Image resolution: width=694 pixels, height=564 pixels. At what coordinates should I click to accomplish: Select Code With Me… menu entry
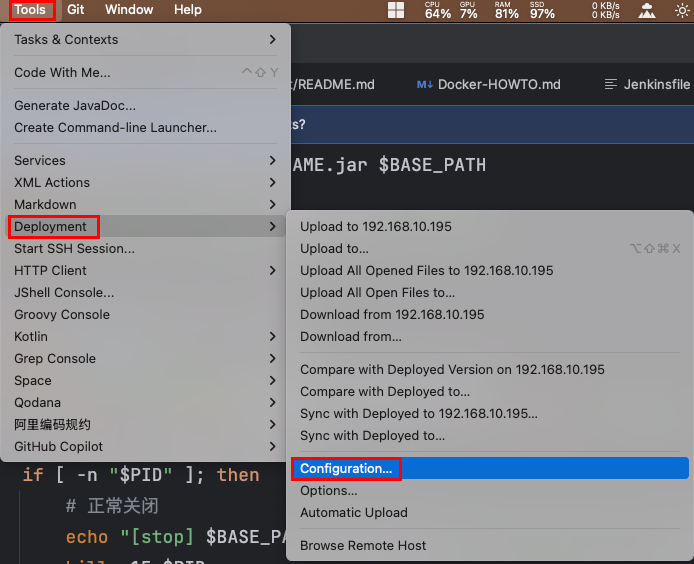(x=145, y=72)
